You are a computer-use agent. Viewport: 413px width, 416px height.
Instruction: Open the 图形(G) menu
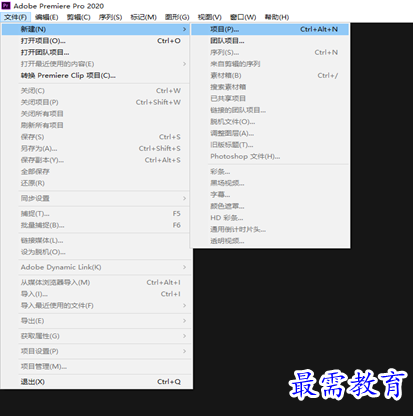(177, 17)
